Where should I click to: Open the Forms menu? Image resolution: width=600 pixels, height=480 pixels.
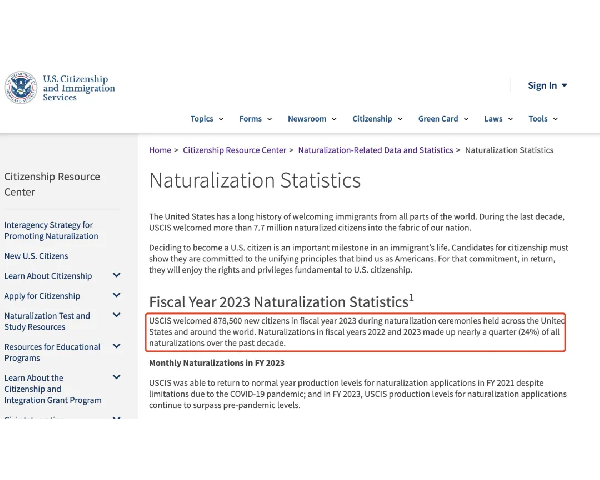[255, 119]
